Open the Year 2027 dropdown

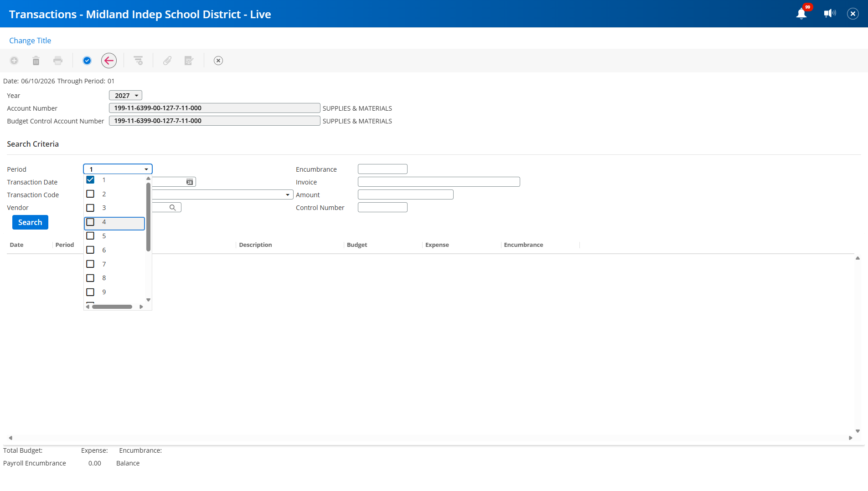[126, 96]
